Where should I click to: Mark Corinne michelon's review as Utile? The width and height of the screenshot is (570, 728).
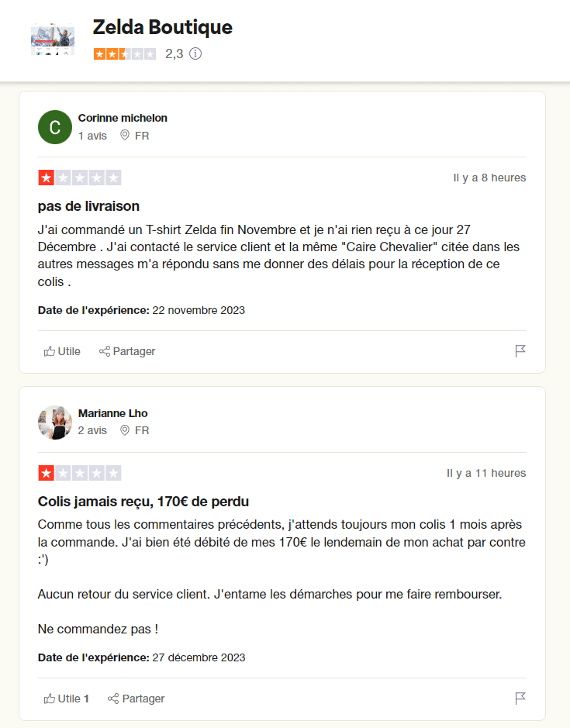coord(62,351)
